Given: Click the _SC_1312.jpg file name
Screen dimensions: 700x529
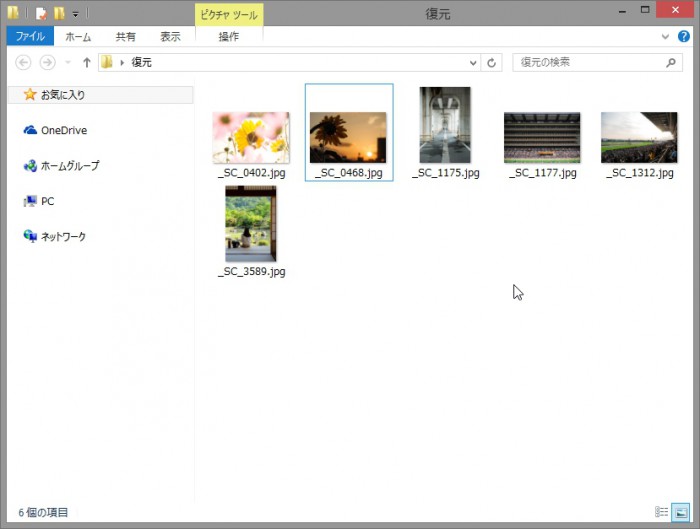Looking at the screenshot, I should click(x=640, y=173).
